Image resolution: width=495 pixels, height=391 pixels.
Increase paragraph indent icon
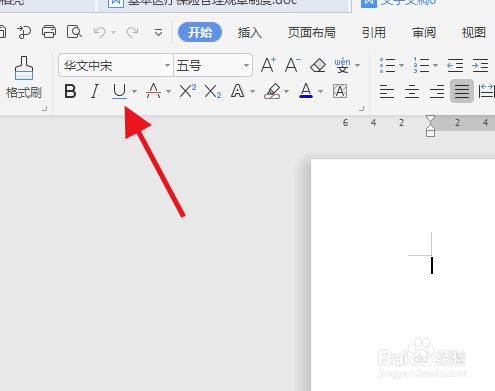[x=480, y=65]
